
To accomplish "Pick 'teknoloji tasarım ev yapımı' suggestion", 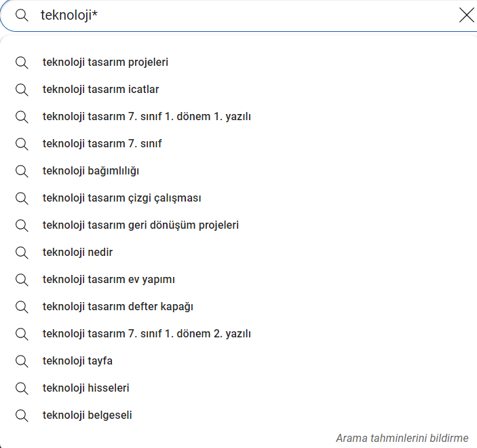I will pyautogui.click(x=109, y=280).
